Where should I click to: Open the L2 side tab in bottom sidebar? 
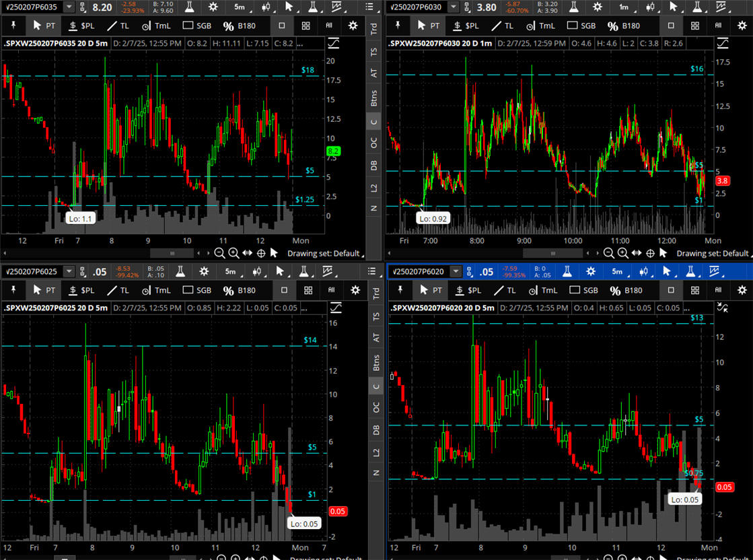pyautogui.click(x=375, y=452)
